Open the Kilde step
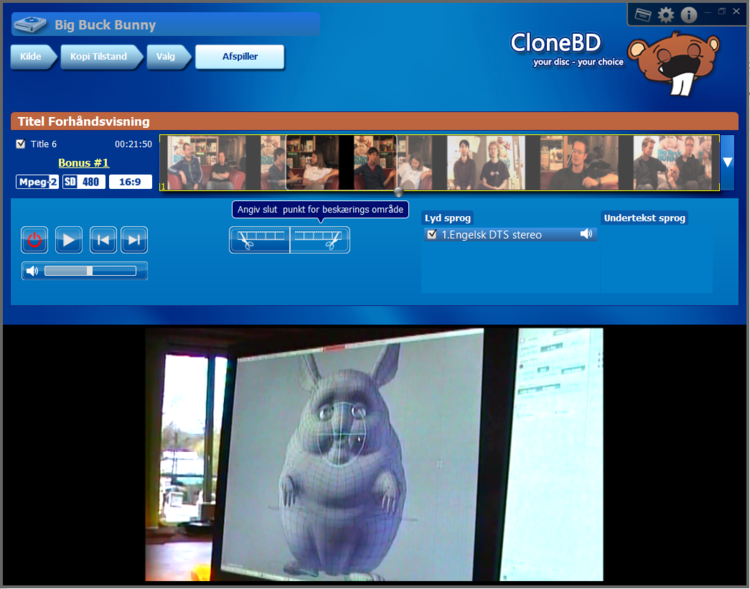The image size is (750, 589). coord(33,56)
